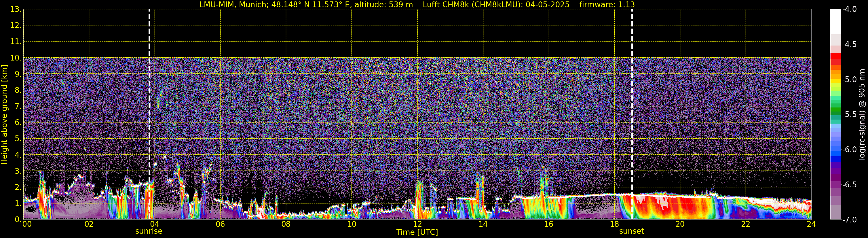Click the sunset dashed vertical line marker
Screen dimensions: 868x238
(x=632, y=114)
